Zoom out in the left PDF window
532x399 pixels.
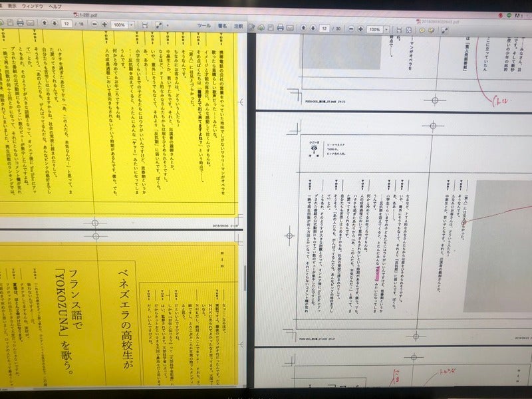pyautogui.click(x=96, y=24)
